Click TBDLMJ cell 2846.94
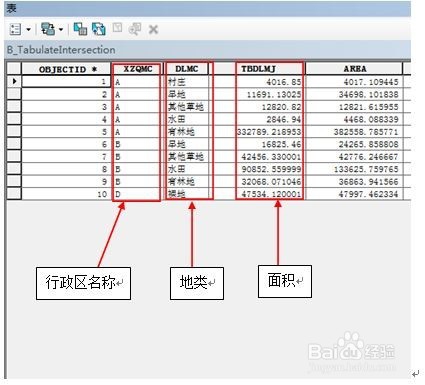425x385 pixels. [x=258, y=119]
